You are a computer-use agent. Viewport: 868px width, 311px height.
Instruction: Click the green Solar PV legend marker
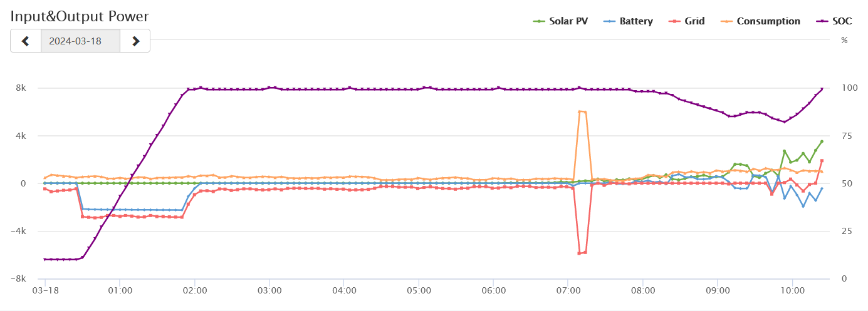tap(539, 21)
